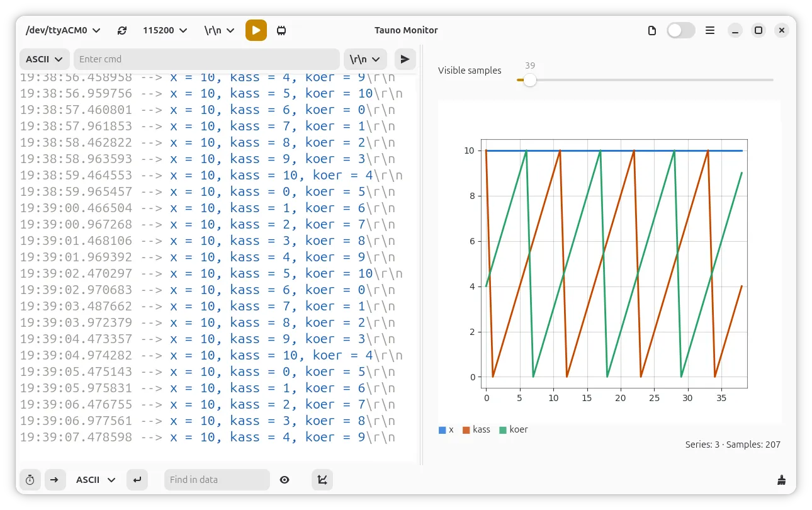Click the orange play connect button
The height and width of the screenshot is (510, 812).
[256, 30]
